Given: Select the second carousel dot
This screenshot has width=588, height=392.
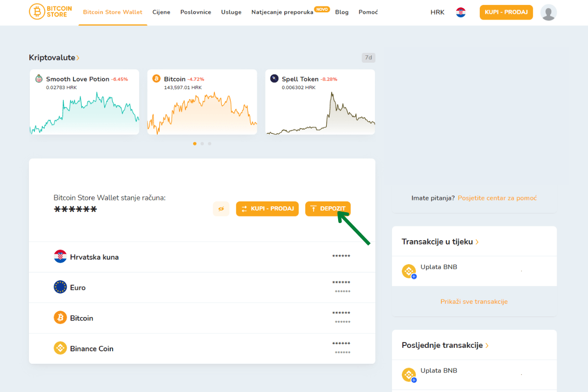Looking at the screenshot, I should click(x=202, y=144).
